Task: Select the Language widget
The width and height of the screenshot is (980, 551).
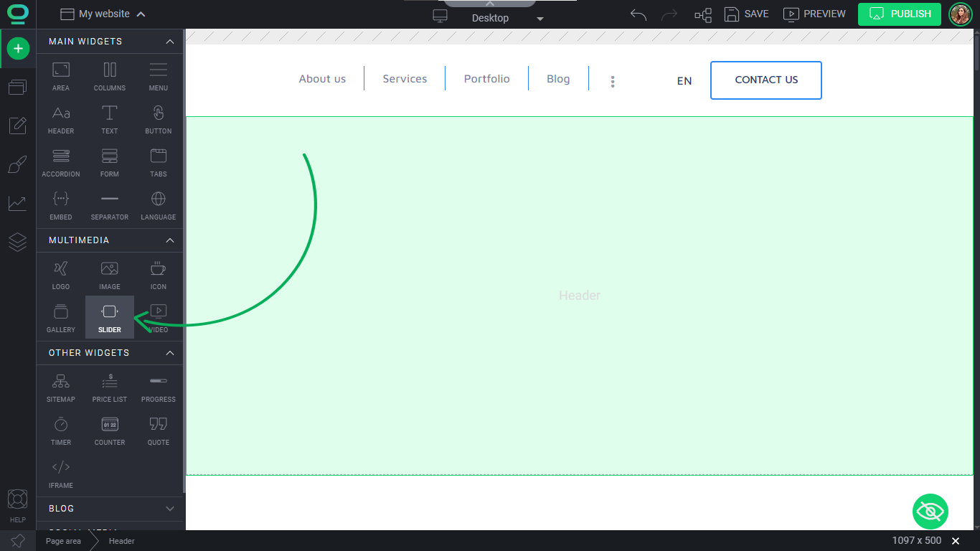Action: [159, 205]
